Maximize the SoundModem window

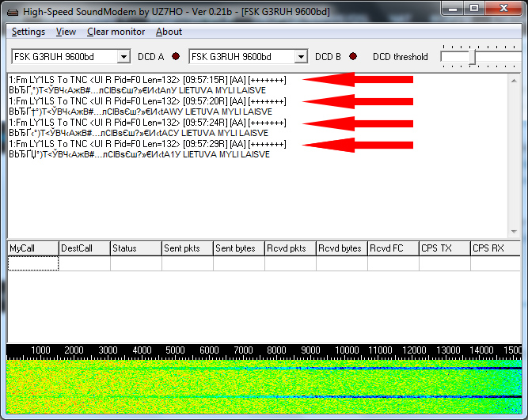[474, 8]
